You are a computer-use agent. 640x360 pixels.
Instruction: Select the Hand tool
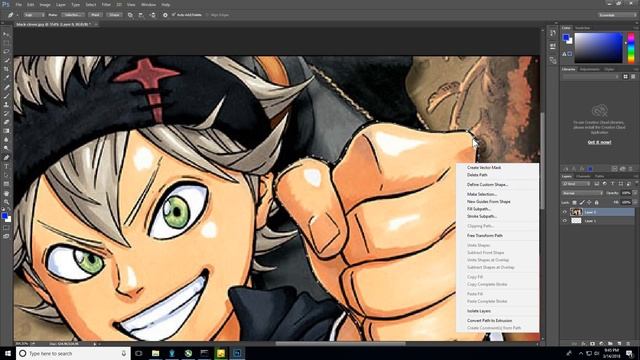(x=6, y=193)
